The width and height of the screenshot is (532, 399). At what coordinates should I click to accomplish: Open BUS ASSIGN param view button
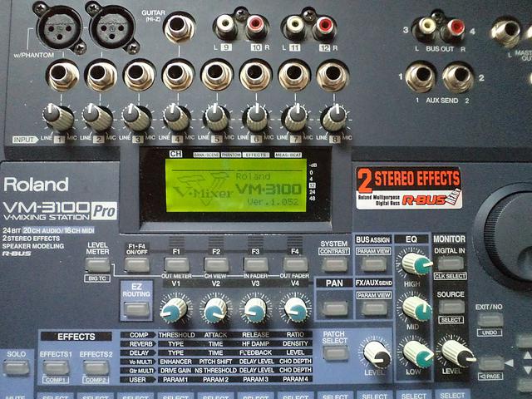click(x=374, y=264)
